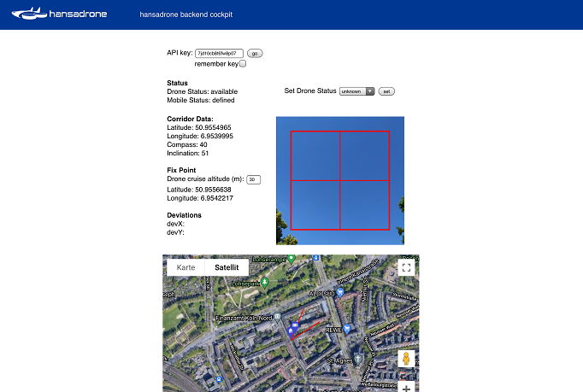Toggle fullscreen view on the map
This screenshot has height=392, width=583.
pyautogui.click(x=407, y=268)
